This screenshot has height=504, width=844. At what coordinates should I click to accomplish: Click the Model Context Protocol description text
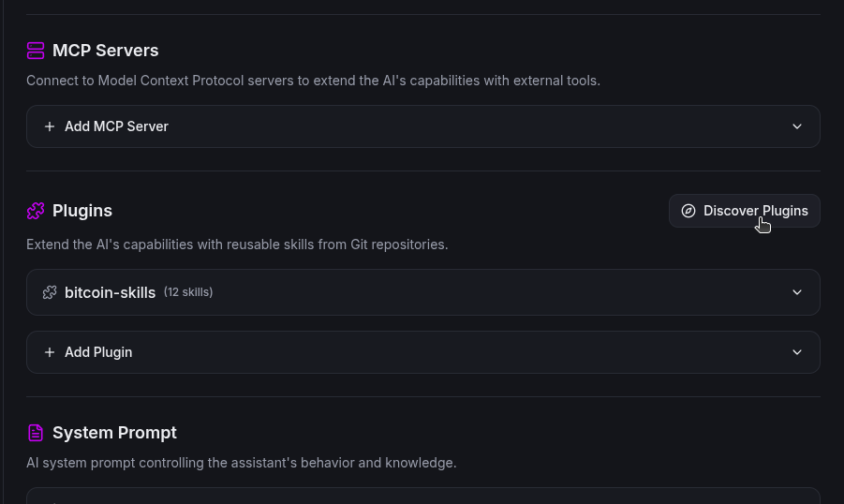pos(313,81)
